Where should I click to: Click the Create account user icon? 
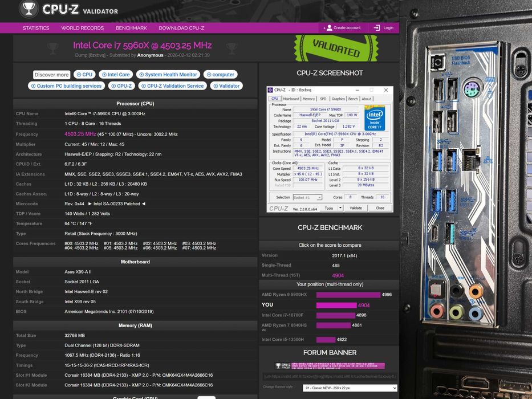point(329,28)
